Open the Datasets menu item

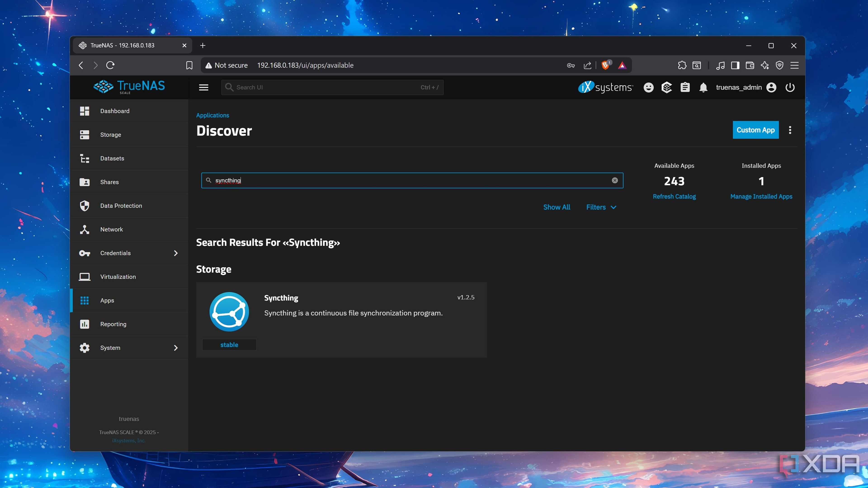coord(112,158)
